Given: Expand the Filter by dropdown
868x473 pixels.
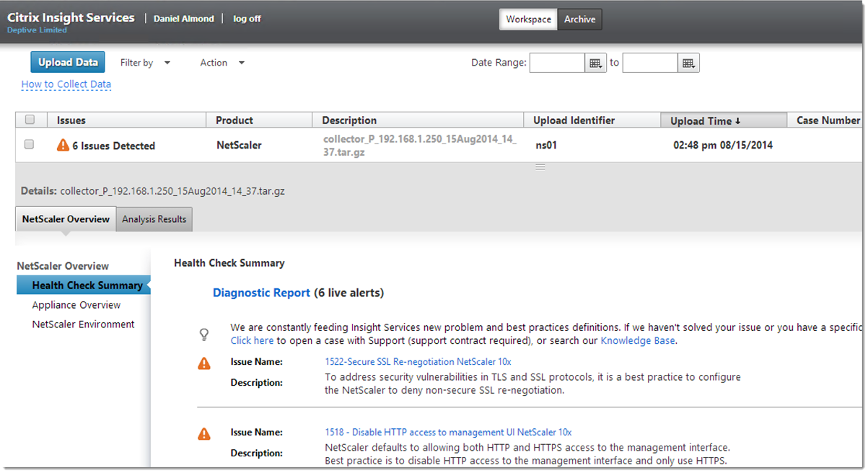Looking at the screenshot, I should coord(145,63).
